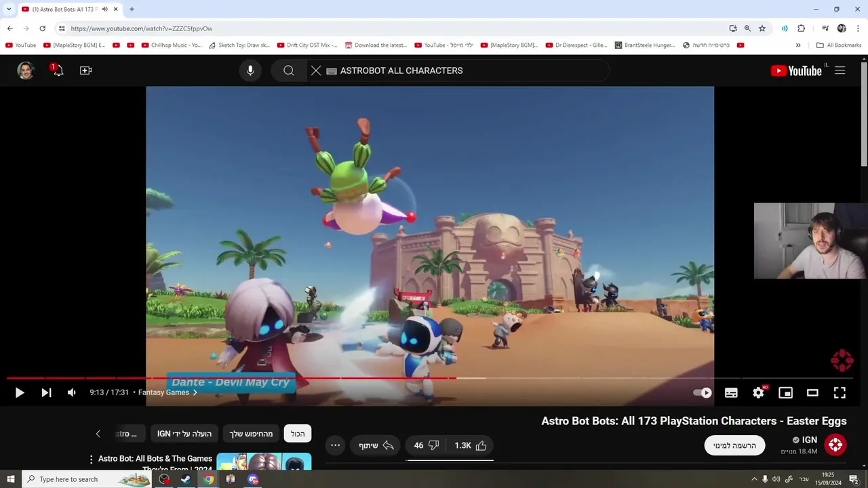Viewport: 868px width, 488px height.
Task: Go to the YouTube home logo
Action: tap(797, 70)
